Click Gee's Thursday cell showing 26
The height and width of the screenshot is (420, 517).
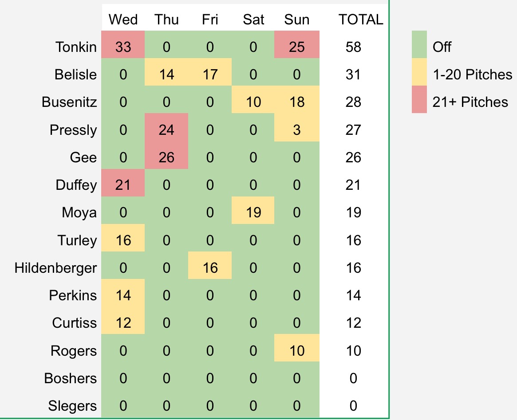pyautogui.click(x=166, y=157)
